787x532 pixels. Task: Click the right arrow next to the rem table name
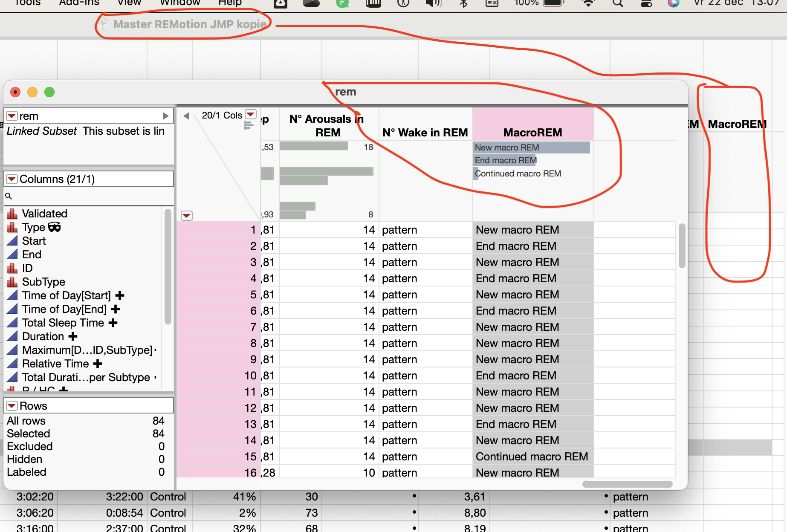click(x=165, y=115)
